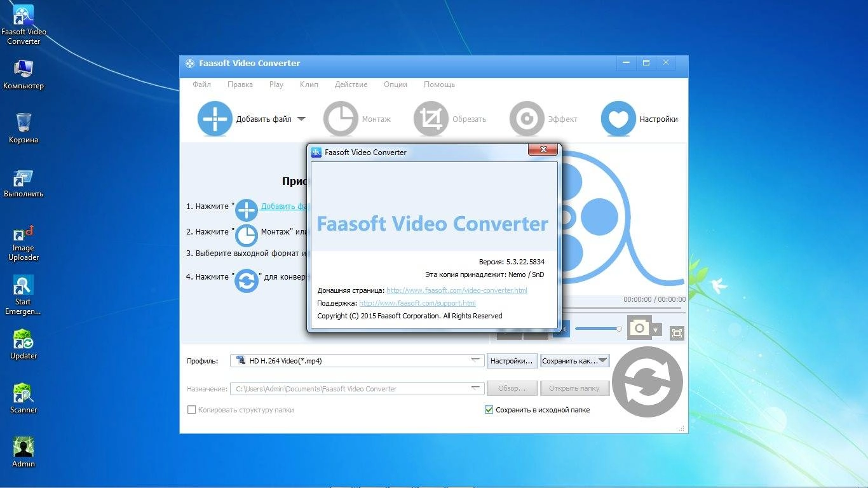Uncheck Сохранить в исходной папке
Image resolution: width=868 pixels, height=488 pixels.
tap(489, 410)
